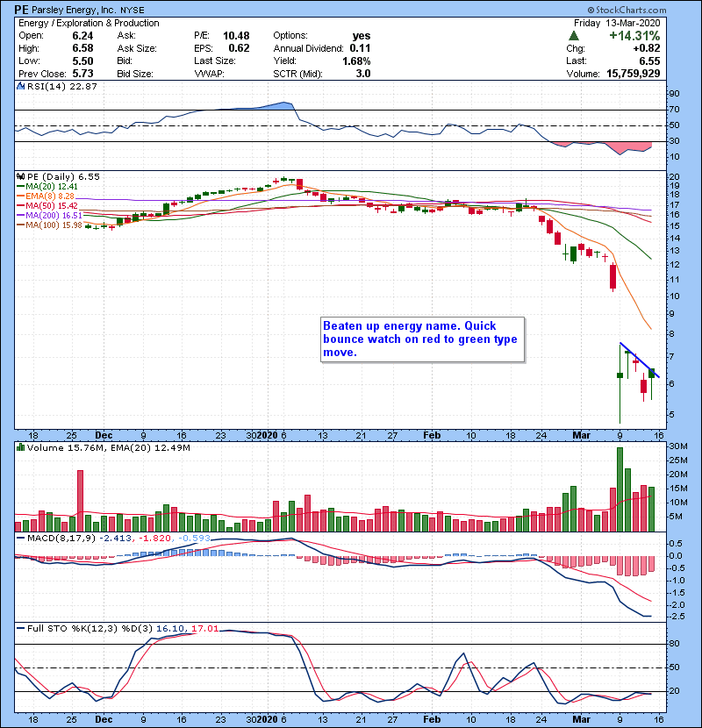The image size is (702, 728).
Task: Click the 2020 label on price chart date axis
Action: [x=268, y=436]
